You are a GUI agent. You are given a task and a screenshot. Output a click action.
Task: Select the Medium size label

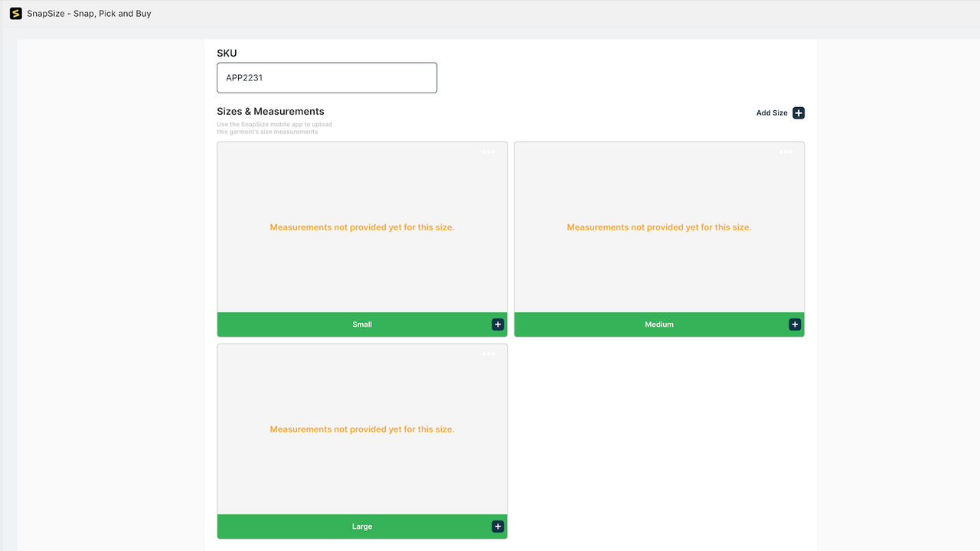click(x=659, y=324)
